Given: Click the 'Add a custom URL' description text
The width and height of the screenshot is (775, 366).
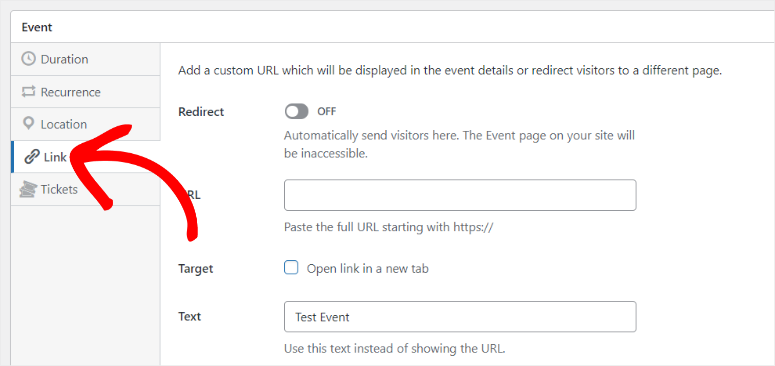Looking at the screenshot, I should (450, 71).
